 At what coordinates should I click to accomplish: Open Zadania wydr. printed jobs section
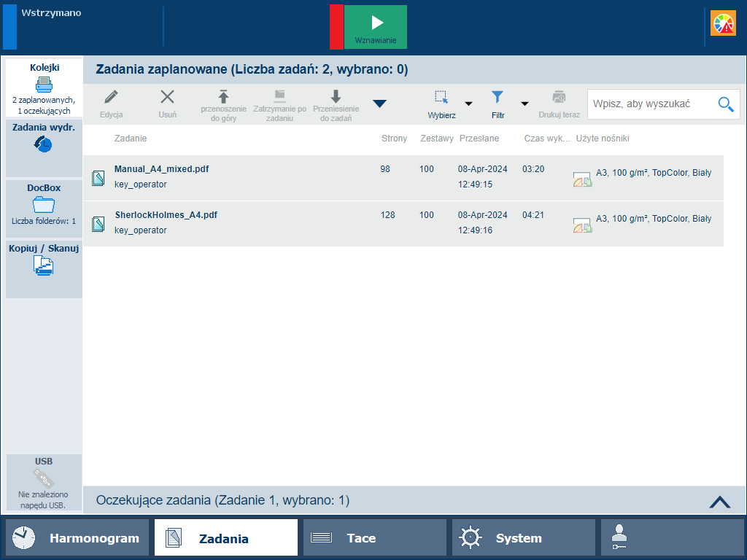(44, 148)
